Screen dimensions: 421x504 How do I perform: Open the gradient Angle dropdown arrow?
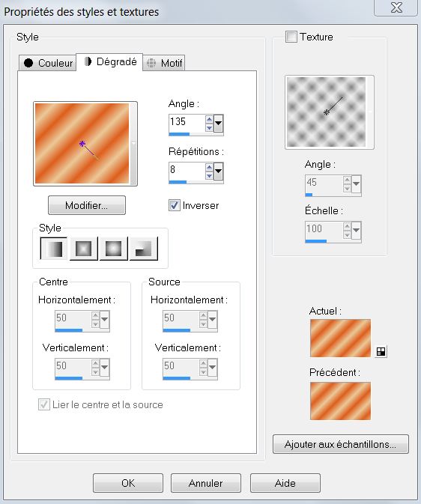(219, 123)
